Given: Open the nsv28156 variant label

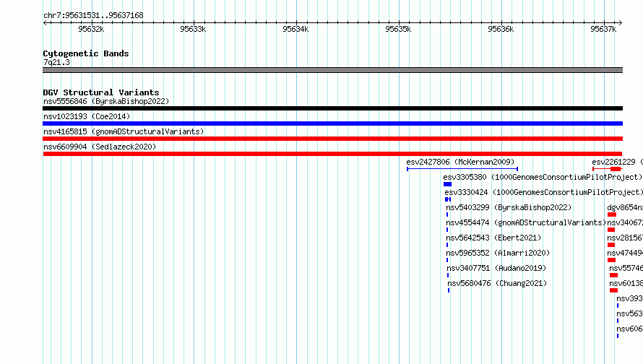Looking at the screenshot, I should coord(625,238).
